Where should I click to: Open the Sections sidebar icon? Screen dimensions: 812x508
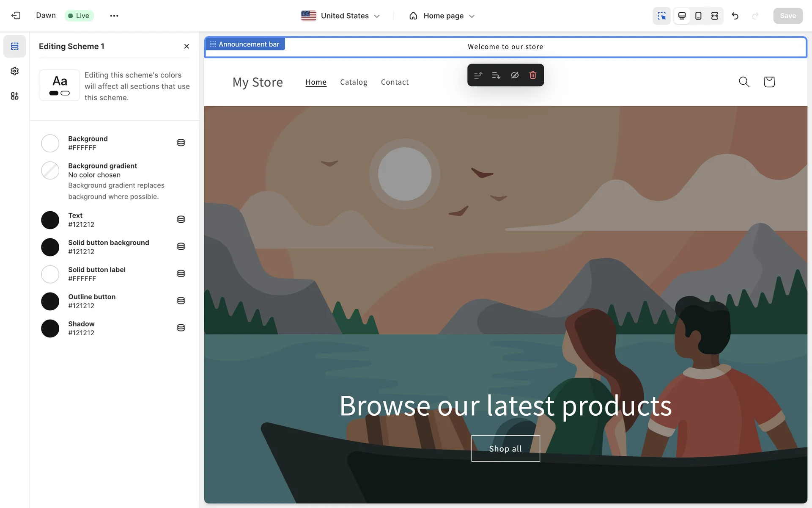(15, 46)
